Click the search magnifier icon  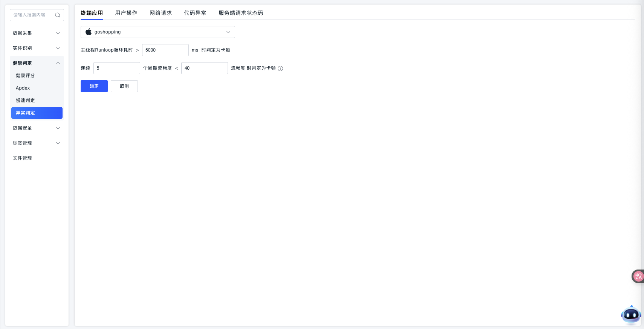[x=58, y=15]
